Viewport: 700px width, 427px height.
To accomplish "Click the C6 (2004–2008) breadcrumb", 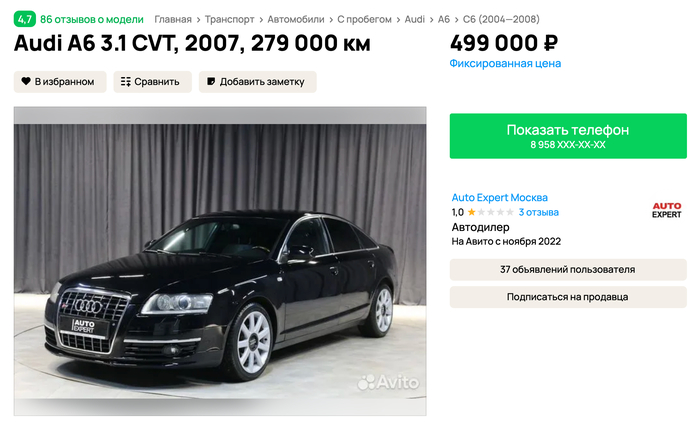I will pos(501,19).
